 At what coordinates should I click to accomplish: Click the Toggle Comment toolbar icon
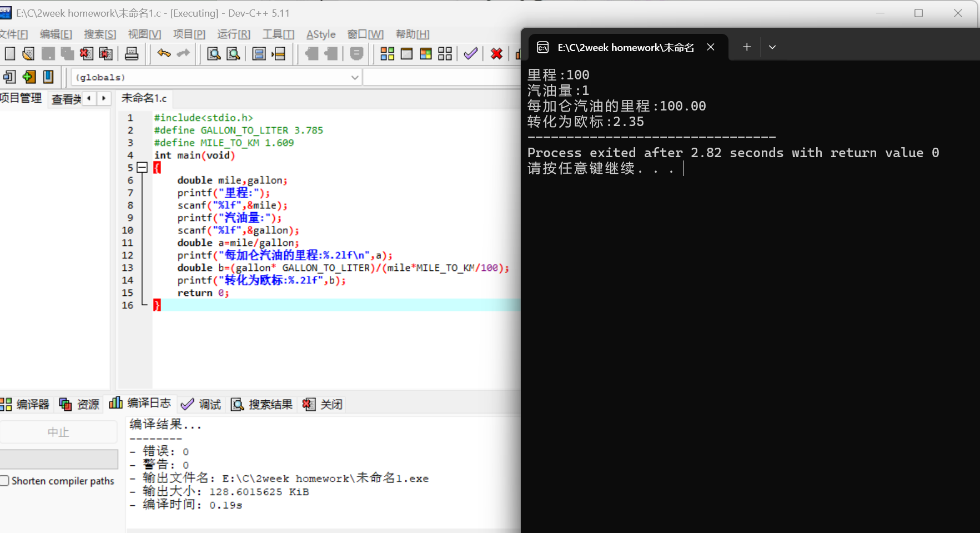point(356,53)
